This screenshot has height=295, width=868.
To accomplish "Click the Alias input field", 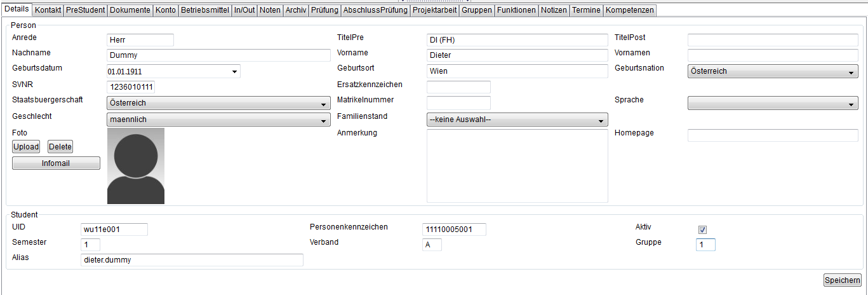I will [x=192, y=259].
